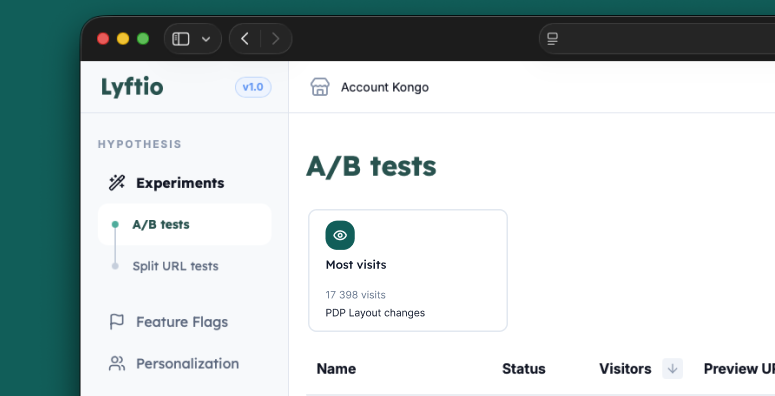
Task: Click the Experiments magic wand icon
Action: click(x=117, y=182)
